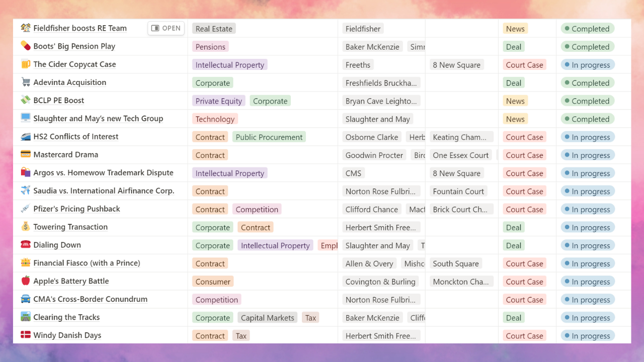
Task: Click the Tax tag in Windy Danish Days row
Action: click(x=241, y=336)
